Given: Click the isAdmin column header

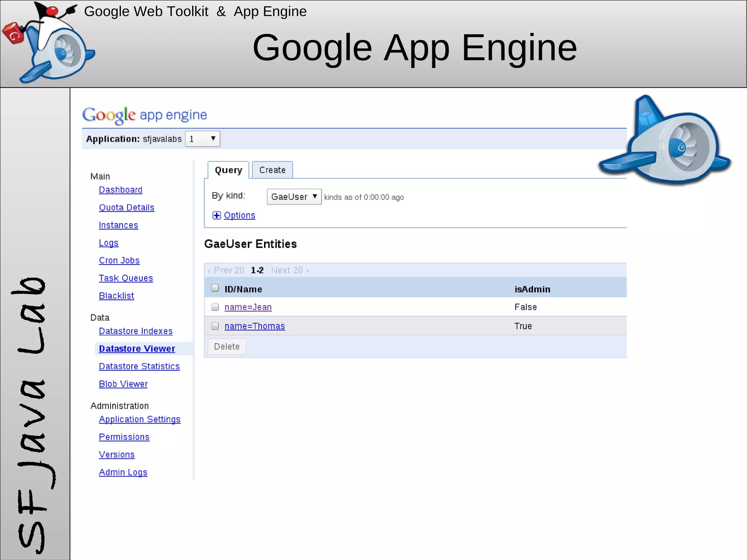Looking at the screenshot, I should (x=533, y=289).
